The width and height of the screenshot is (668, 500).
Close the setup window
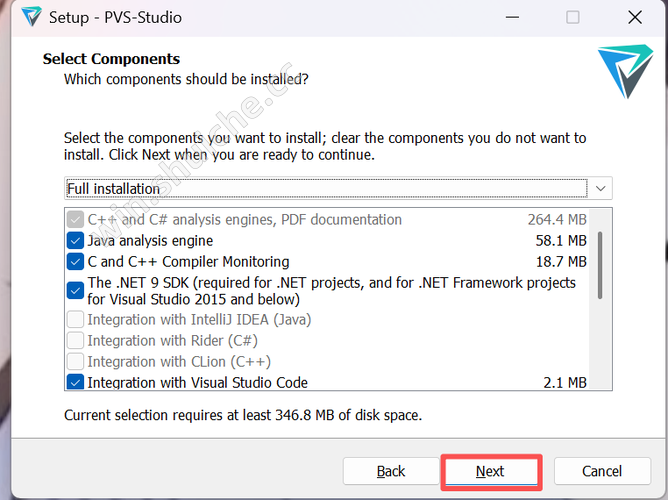click(634, 17)
